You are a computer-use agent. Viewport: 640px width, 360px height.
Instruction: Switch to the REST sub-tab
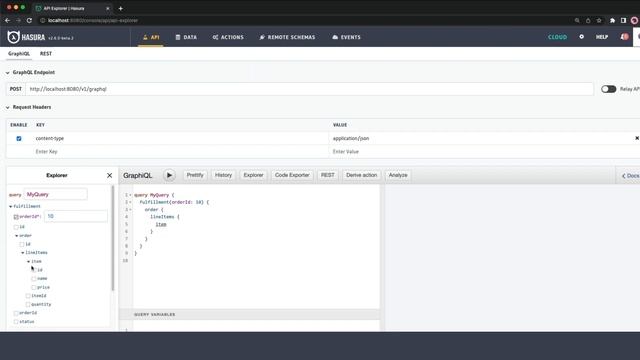46,53
